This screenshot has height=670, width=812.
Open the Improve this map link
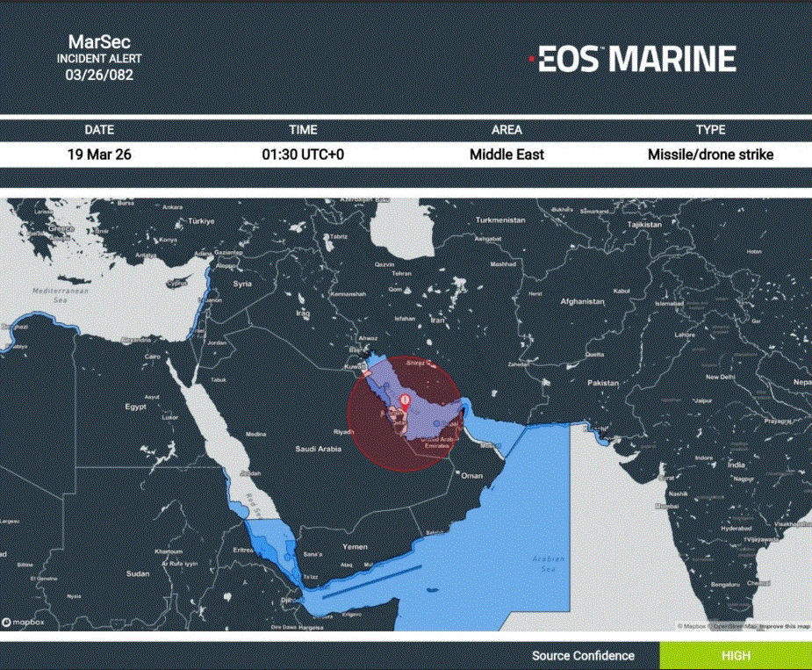[x=784, y=626]
